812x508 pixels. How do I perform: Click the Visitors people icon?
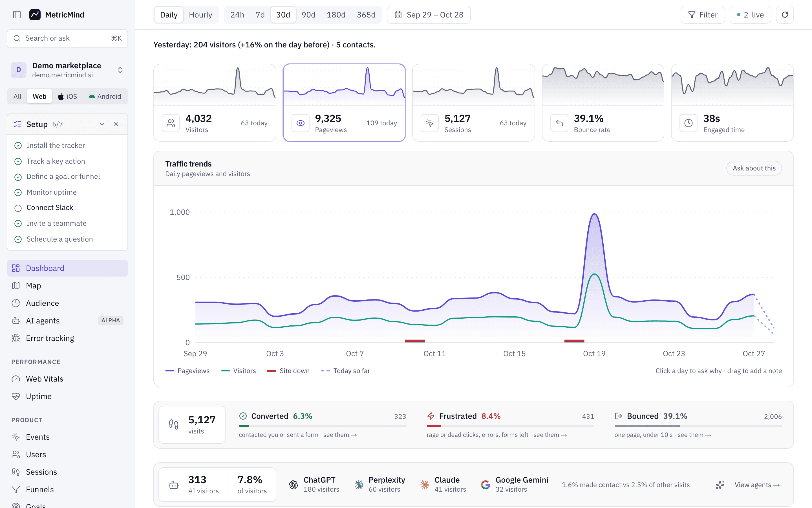coord(171,123)
